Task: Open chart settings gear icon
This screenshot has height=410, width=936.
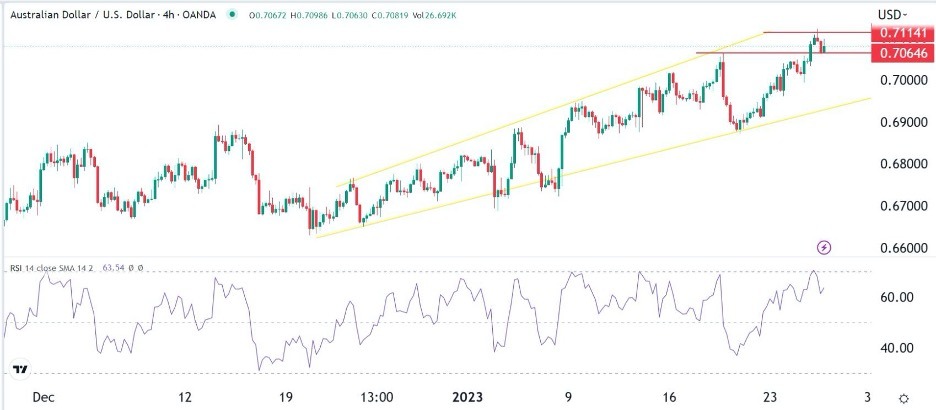Action: click(904, 398)
